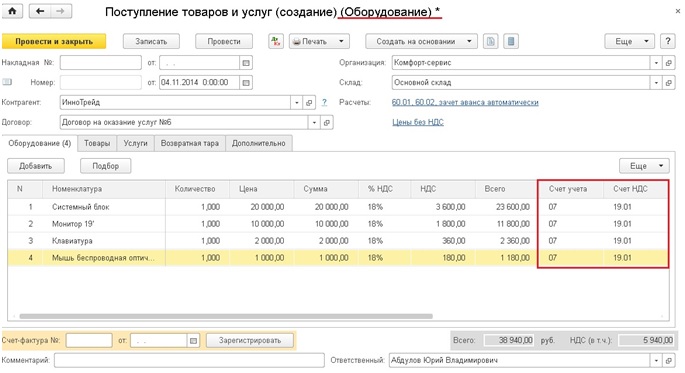Click the Всего cell 11 800,00
685x373 pixels.
click(506, 224)
